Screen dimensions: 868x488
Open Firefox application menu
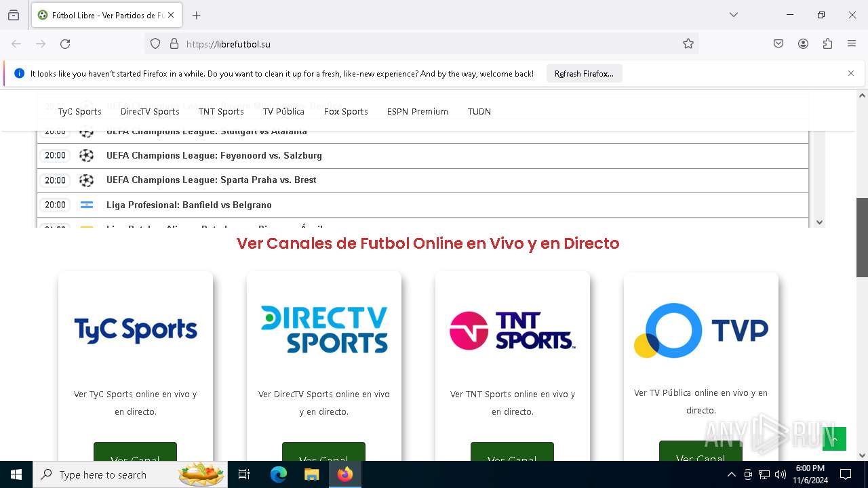pos(852,43)
